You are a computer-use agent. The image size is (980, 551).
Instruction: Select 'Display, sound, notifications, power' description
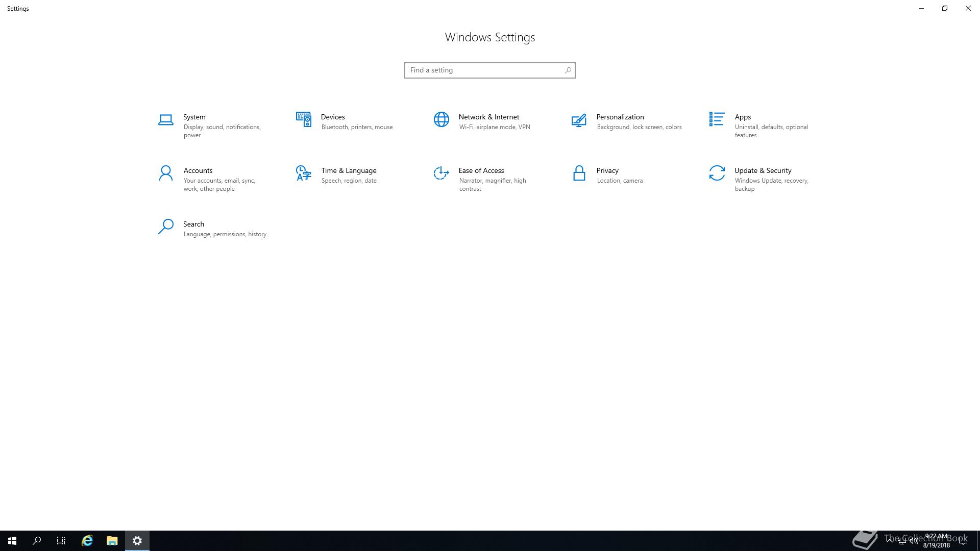point(222,131)
